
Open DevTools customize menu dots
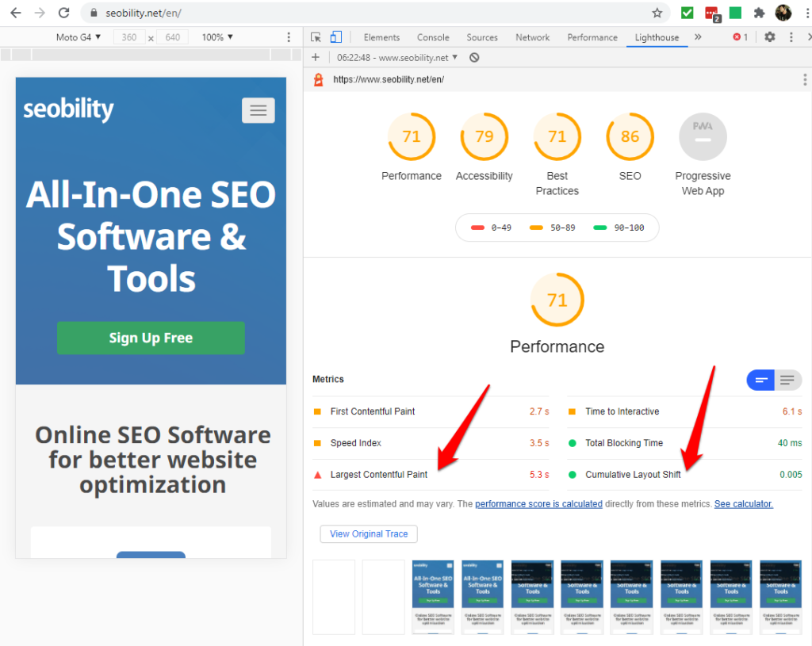tap(791, 37)
